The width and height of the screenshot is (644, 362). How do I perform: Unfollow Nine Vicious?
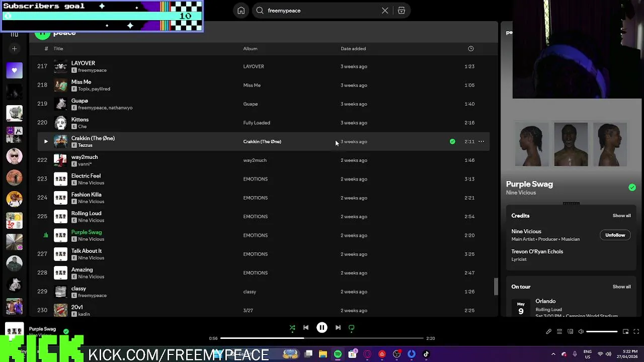[615, 235]
